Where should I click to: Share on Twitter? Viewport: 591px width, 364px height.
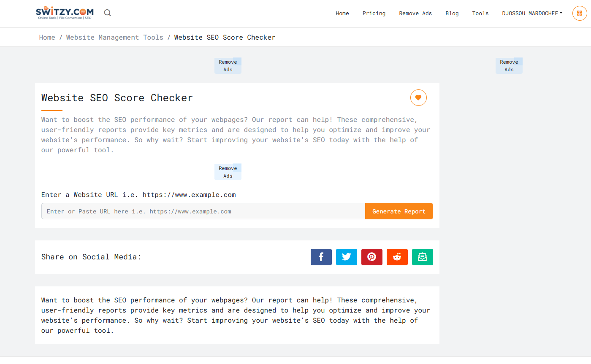[346, 257]
